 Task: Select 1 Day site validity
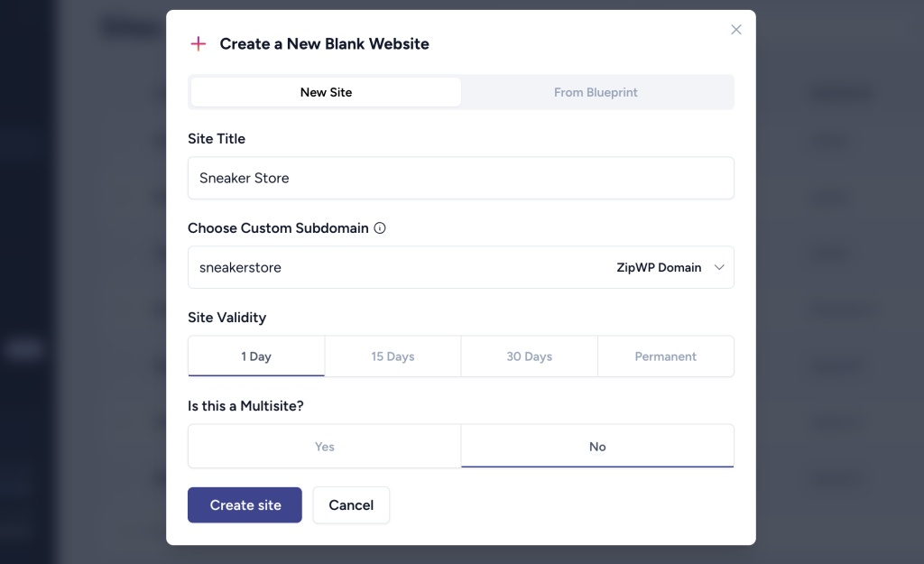[x=256, y=356]
